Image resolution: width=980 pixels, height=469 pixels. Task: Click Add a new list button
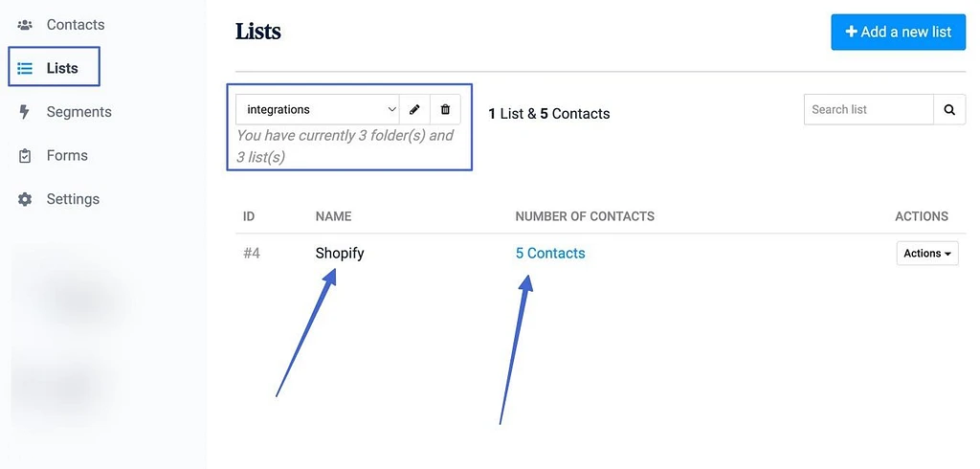click(898, 32)
